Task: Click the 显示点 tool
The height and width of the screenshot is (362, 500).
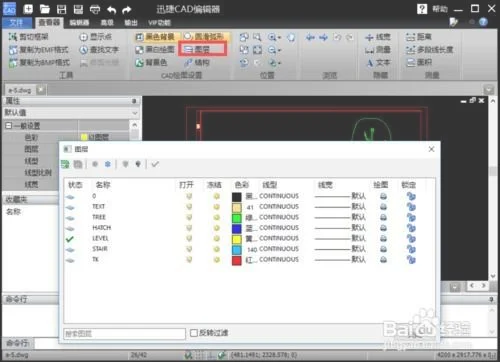Action: click(x=96, y=37)
